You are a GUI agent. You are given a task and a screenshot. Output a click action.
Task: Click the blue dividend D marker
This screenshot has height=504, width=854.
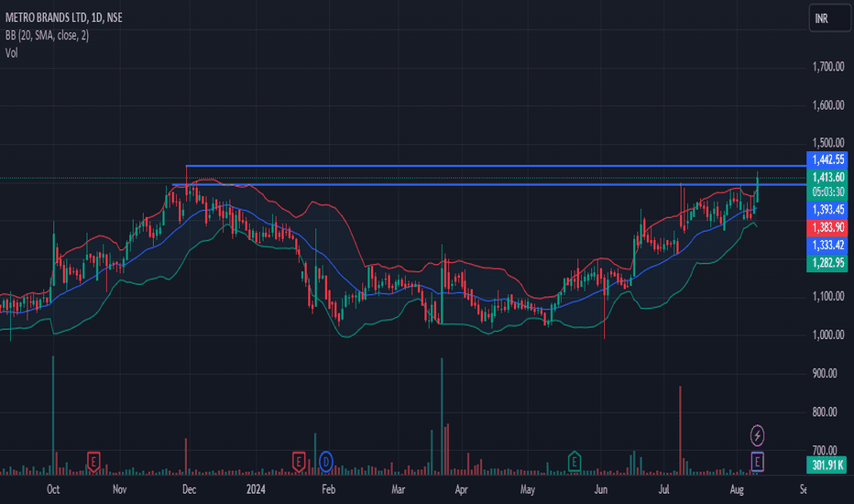(325, 462)
